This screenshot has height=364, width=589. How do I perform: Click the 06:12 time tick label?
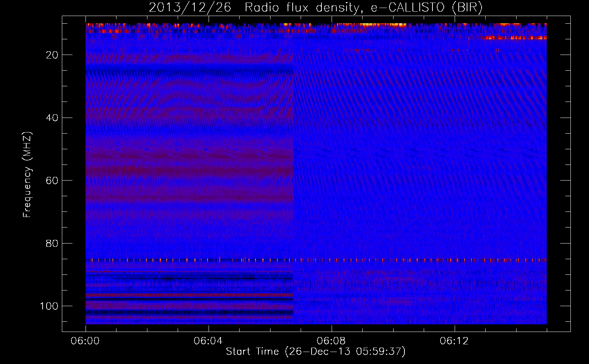[x=454, y=341]
